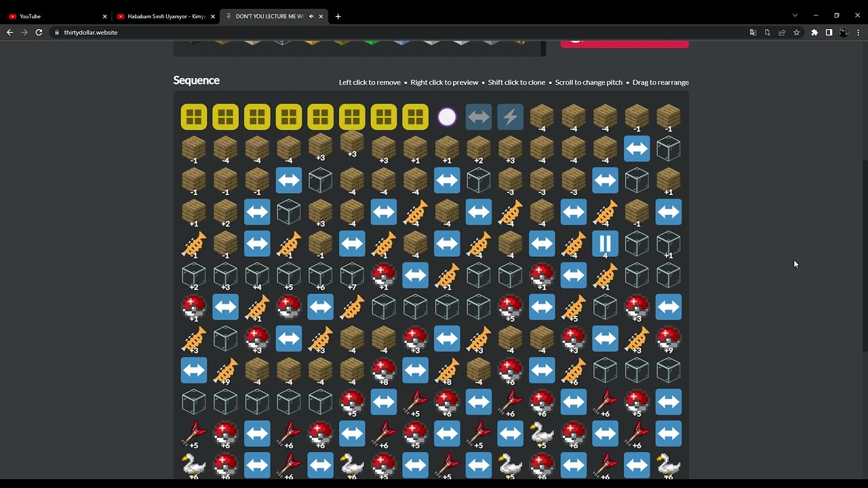Click the trumpet icon labeled +5
The width and height of the screenshot is (868, 488).
[574, 307]
